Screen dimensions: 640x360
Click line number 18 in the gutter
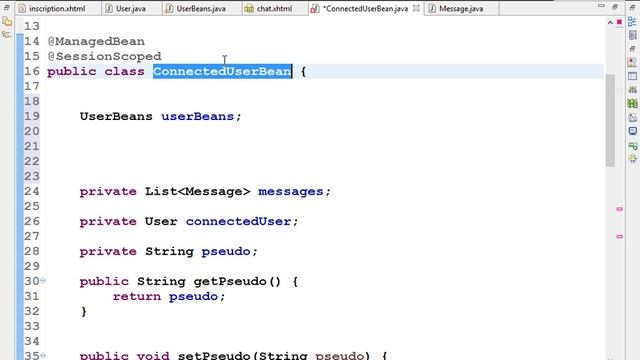(x=32, y=101)
